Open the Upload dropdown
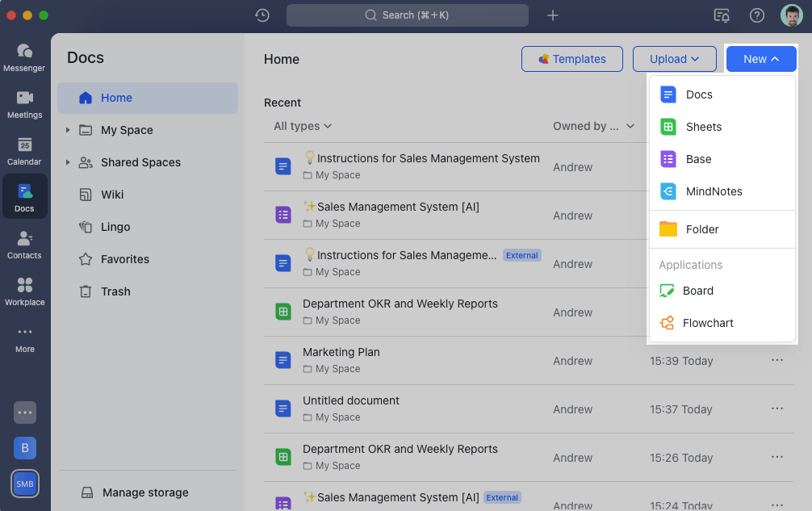This screenshot has height=511, width=812. [x=675, y=58]
